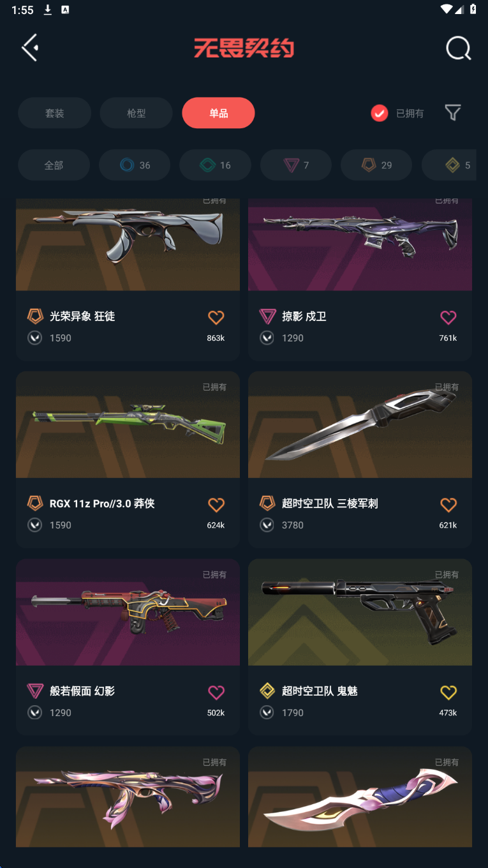Filter by blue tier showing 36
Image resolution: width=488 pixels, height=868 pixels.
(135, 165)
